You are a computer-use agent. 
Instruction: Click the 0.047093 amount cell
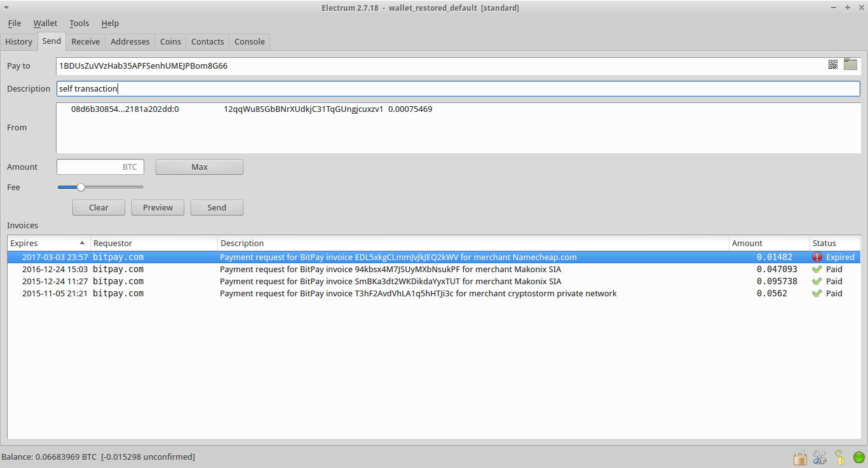[x=776, y=270]
